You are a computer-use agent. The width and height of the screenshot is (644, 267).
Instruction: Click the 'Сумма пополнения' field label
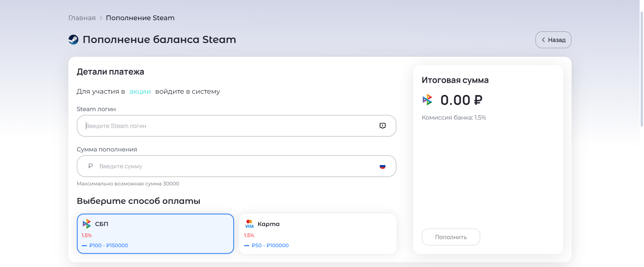[107, 149]
